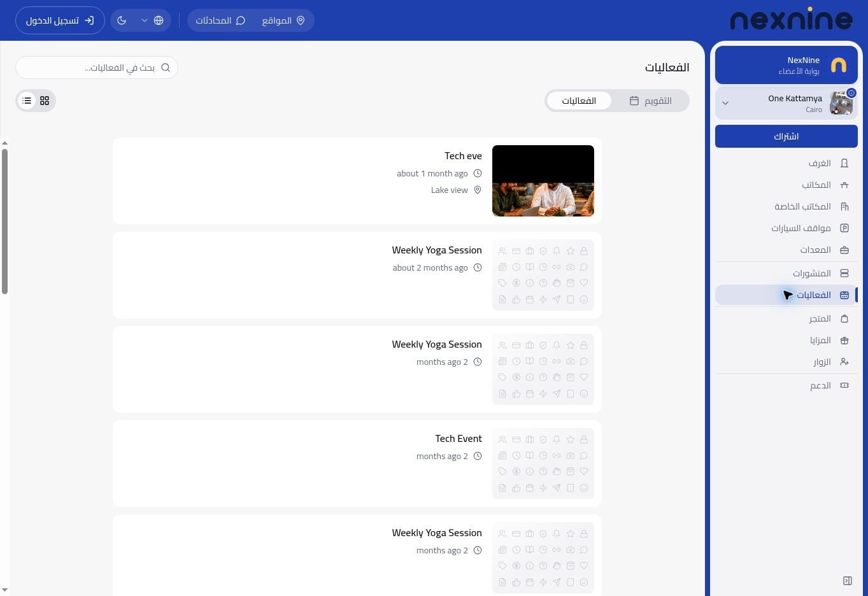Click the Tech Event title
This screenshot has height=596, width=868.
coord(459,438)
